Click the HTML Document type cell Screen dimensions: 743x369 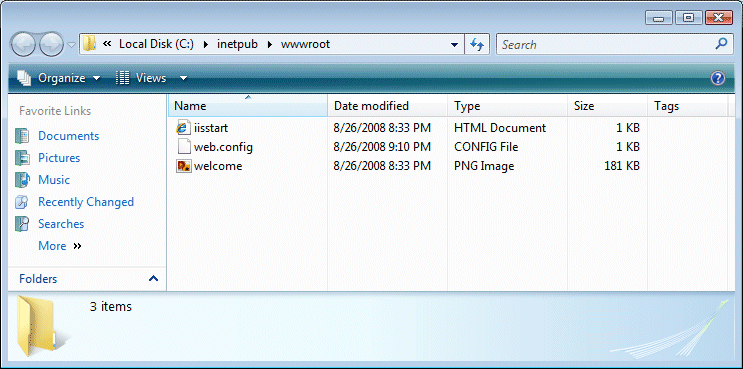[x=500, y=128]
